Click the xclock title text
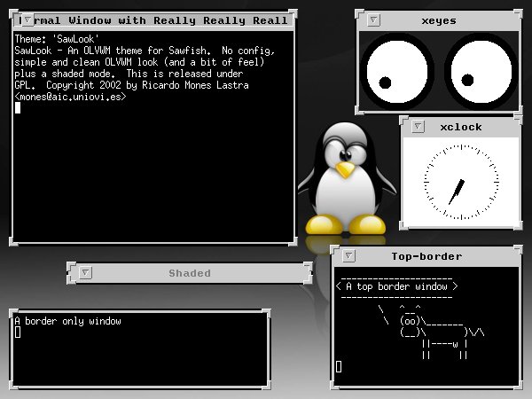This screenshot has height=399, width=532. tap(461, 127)
